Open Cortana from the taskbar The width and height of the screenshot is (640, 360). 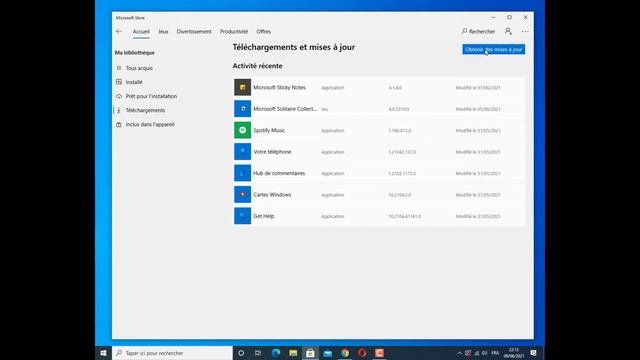pyautogui.click(x=241, y=353)
